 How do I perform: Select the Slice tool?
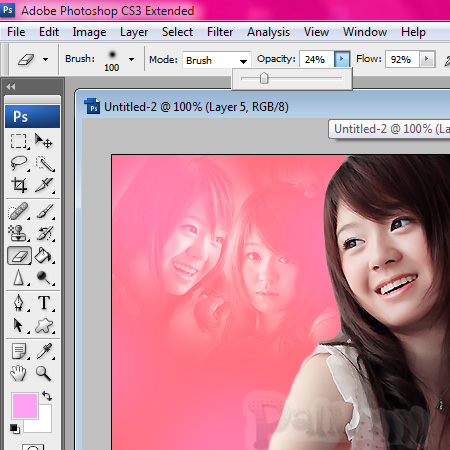click(x=45, y=185)
